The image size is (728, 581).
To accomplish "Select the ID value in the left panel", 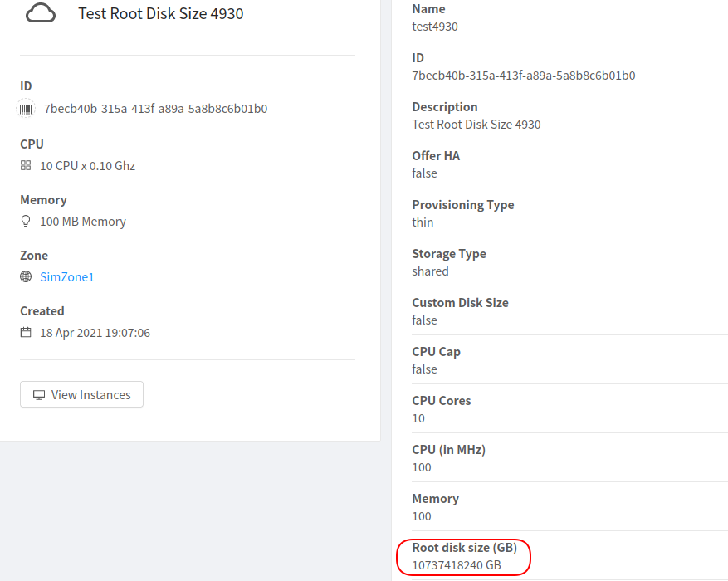I will (x=155, y=109).
